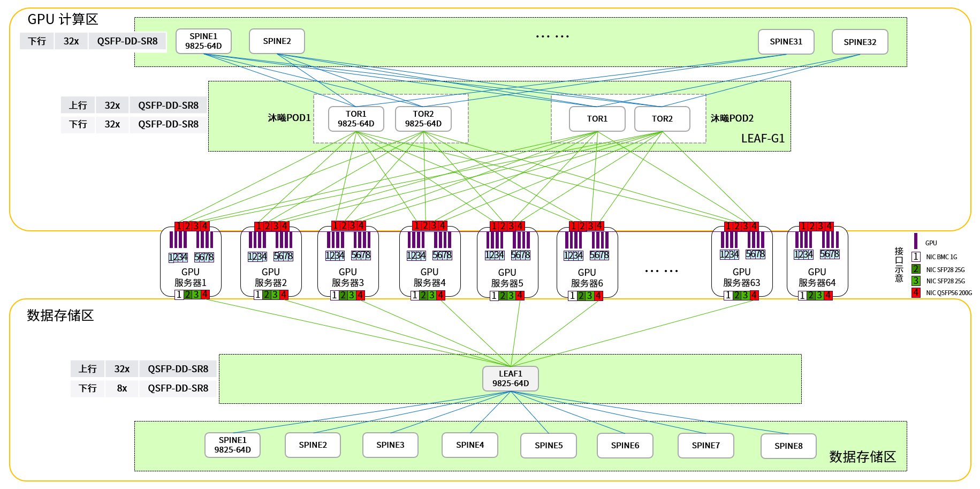Click the purple GPU legend bar
The image size is (980, 489).
pos(916,241)
